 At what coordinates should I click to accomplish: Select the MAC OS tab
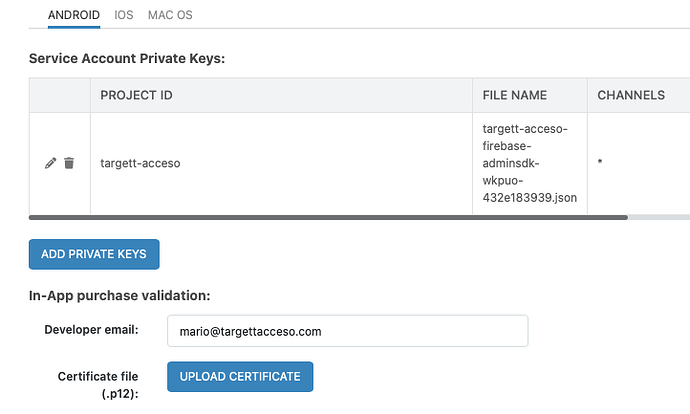[170, 15]
